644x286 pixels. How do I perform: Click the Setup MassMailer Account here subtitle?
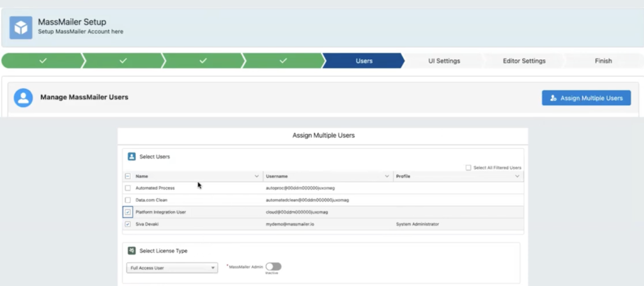pyautogui.click(x=80, y=31)
